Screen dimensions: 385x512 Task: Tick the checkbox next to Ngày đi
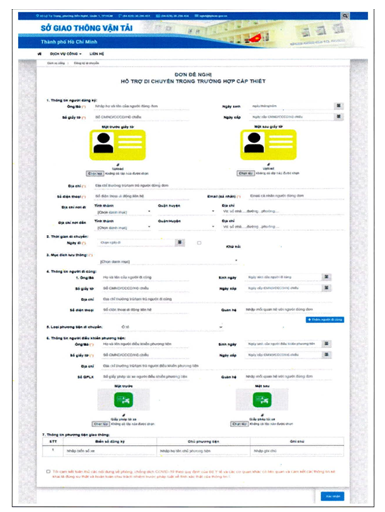tap(199, 243)
